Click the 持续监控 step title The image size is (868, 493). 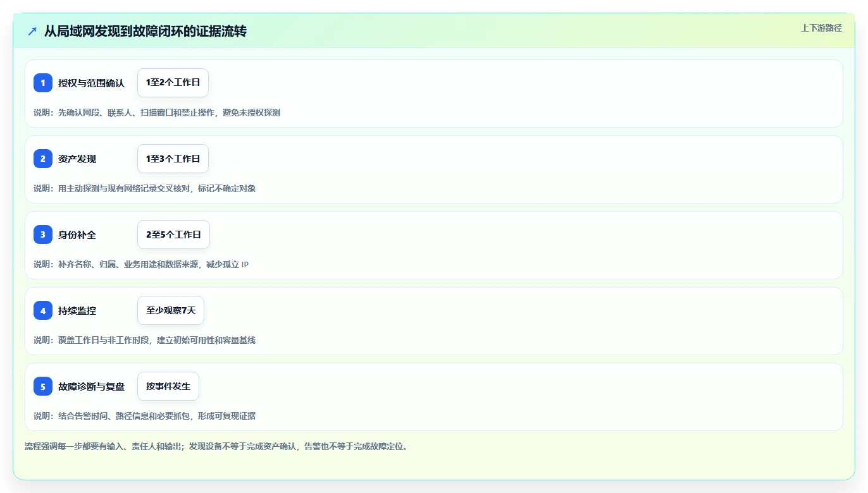[x=77, y=310]
